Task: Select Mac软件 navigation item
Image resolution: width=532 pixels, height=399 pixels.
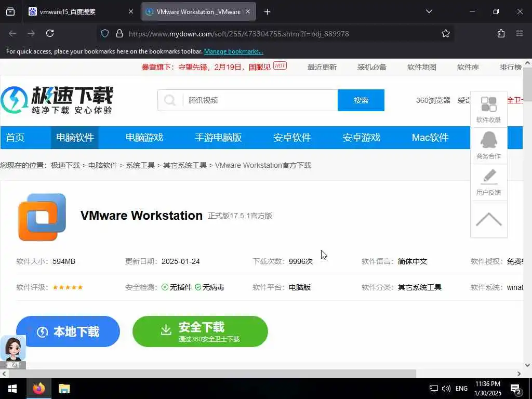Action: (430, 137)
